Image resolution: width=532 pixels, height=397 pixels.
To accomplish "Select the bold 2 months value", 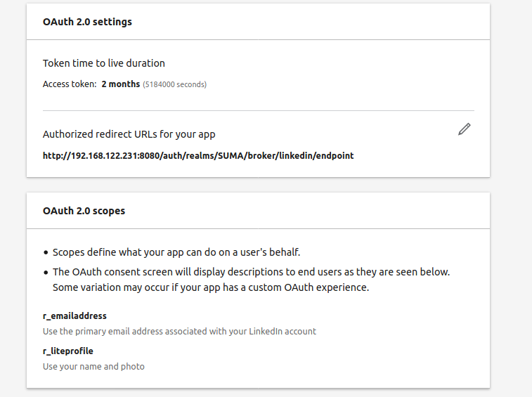I will [x=120, y=84].
